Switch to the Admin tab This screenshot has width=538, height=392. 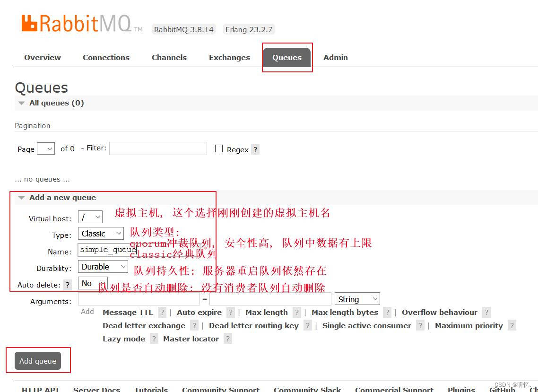coord(336,57)
